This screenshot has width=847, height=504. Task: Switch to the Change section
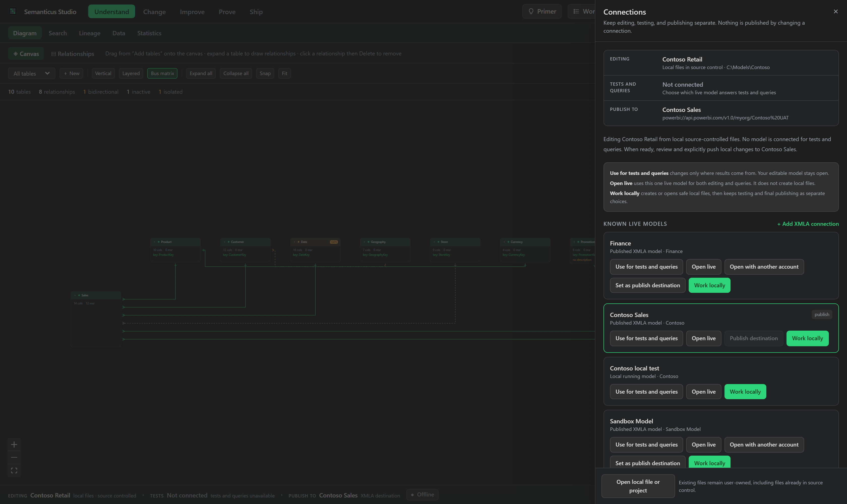pyautogui.click(x=154, y=12)
